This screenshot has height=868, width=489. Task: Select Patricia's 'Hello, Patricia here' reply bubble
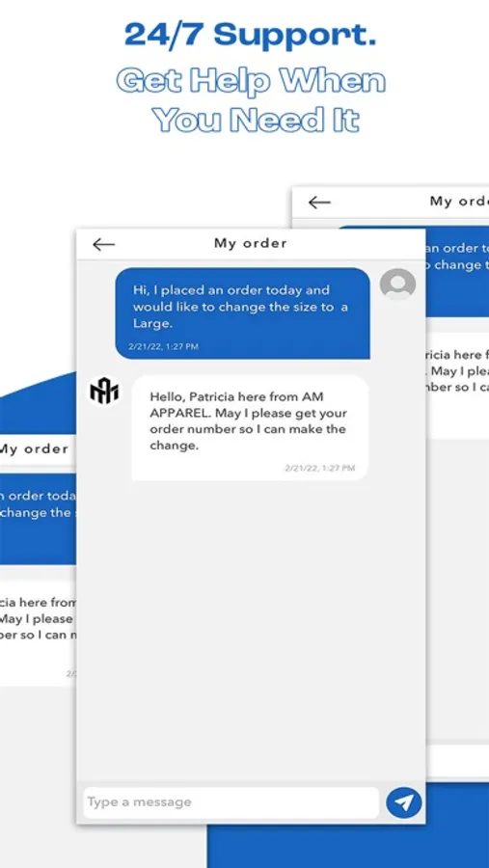251,427
